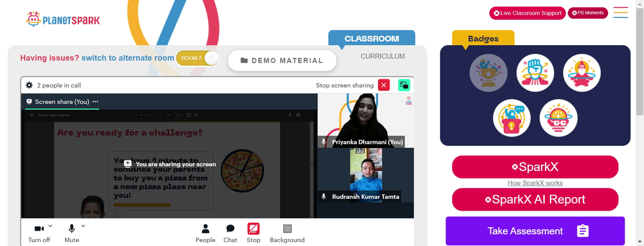
Task: Select the raised fist badge icon
Action: point(535,73)
